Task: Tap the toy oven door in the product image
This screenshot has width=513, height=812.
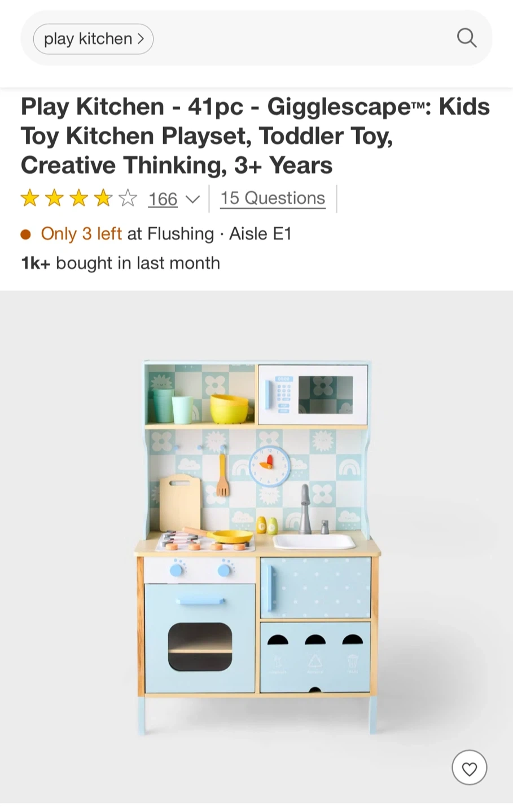Action: (200, 638)
